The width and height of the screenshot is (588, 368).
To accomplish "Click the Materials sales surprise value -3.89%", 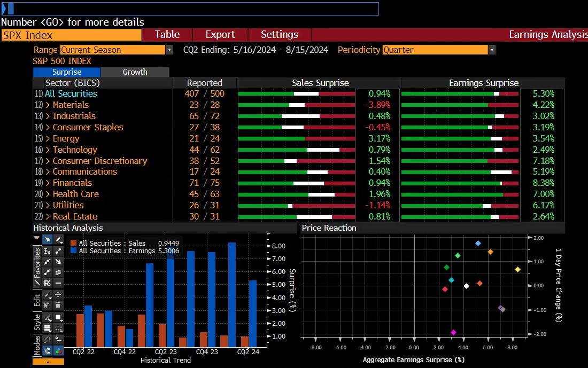I will (377, 105).
